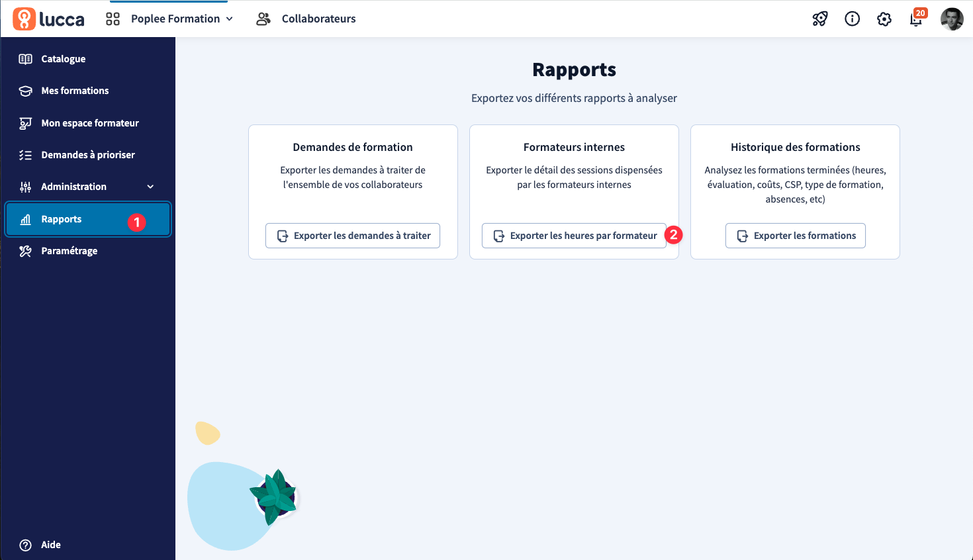973x560 pixels.
Task: Click the Administration sliders icon
Action: coord(26,187)
